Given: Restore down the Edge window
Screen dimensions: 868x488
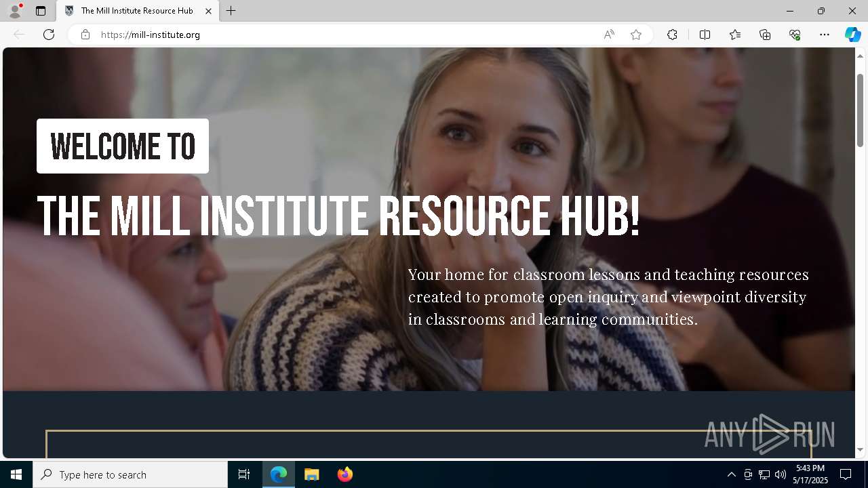Looking at the screenshot, I should tap(821, 11).
